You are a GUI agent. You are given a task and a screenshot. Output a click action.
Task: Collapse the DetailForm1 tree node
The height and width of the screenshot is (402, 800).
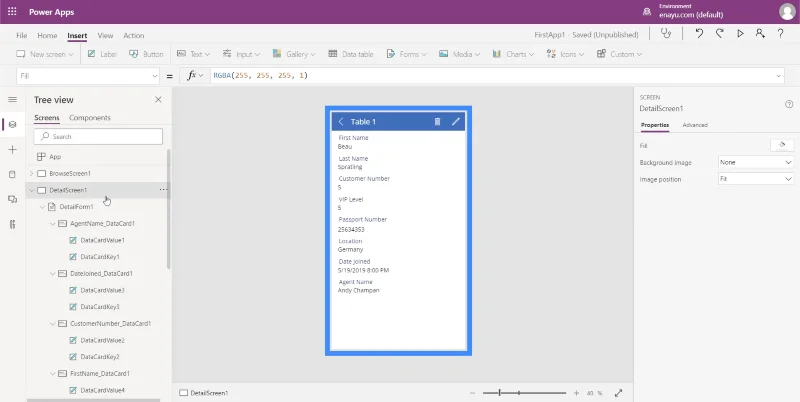[42, 207]
